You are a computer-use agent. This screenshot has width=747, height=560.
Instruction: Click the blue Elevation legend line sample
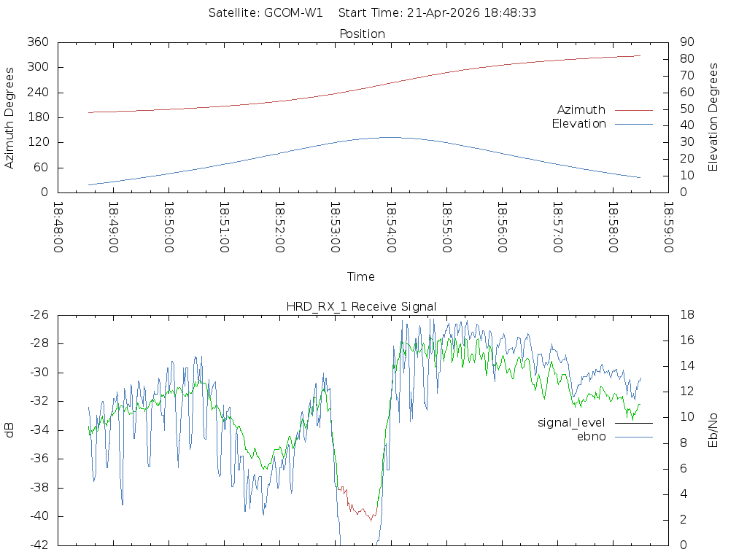(x=633, y=124)
